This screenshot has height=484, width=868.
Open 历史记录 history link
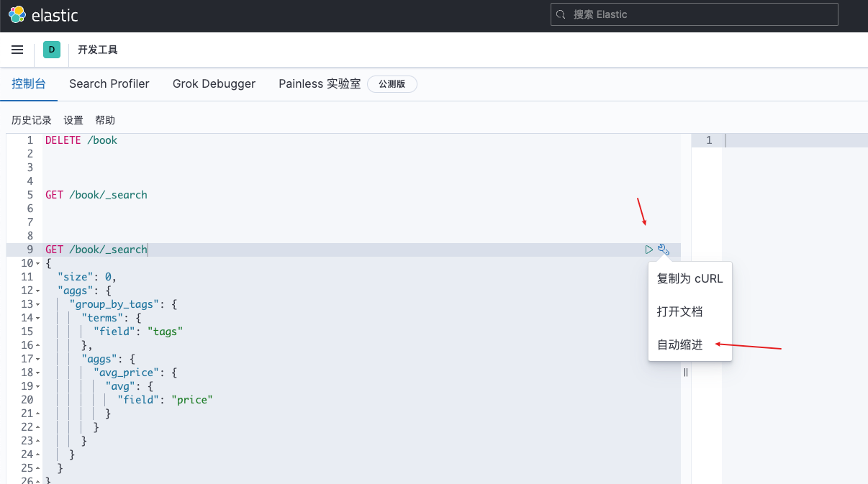(x=32, y=120)
